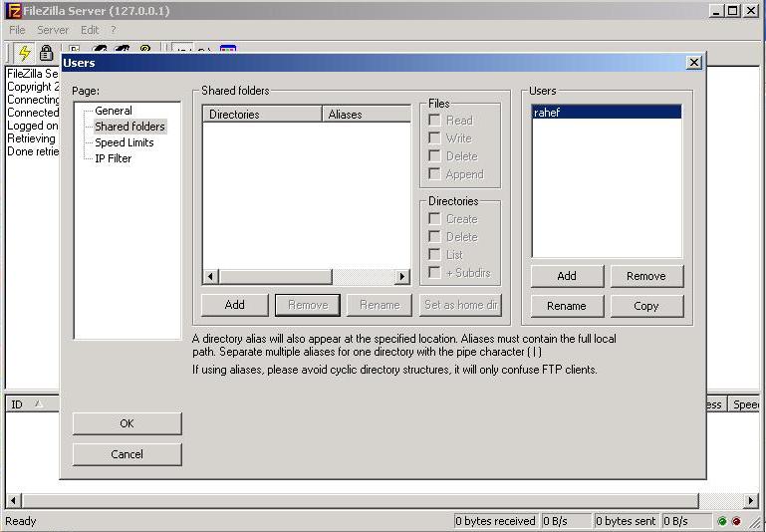Click left arrow of shared folders scrollbar
Image resolution: width=766 pixels, height=532 pixels.
[210, 277]
